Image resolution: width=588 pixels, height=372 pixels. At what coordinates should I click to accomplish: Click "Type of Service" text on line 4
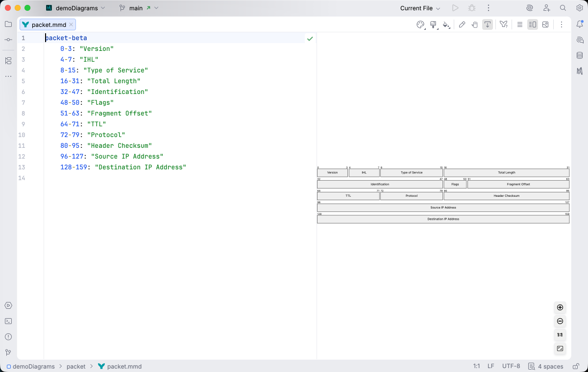[116, 70]
